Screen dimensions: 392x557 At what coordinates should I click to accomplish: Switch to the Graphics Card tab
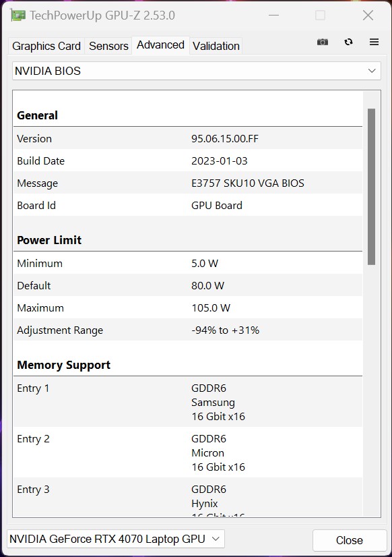(46, 46)
